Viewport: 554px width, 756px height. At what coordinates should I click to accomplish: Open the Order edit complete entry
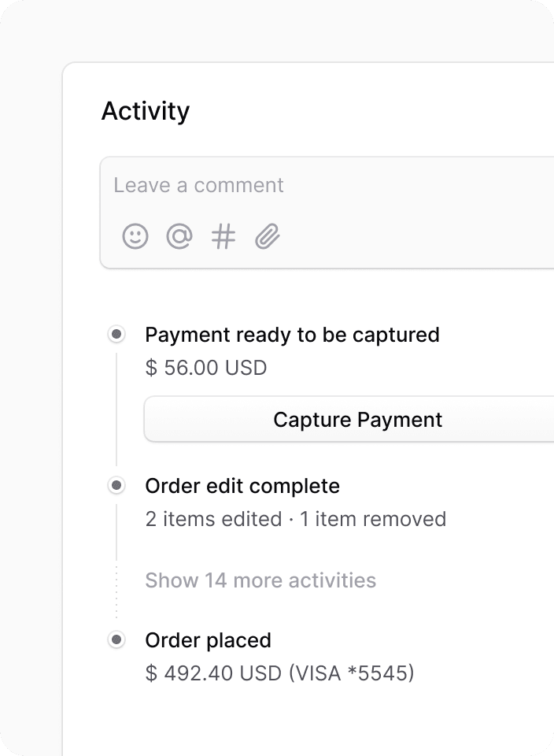point(242,486)
